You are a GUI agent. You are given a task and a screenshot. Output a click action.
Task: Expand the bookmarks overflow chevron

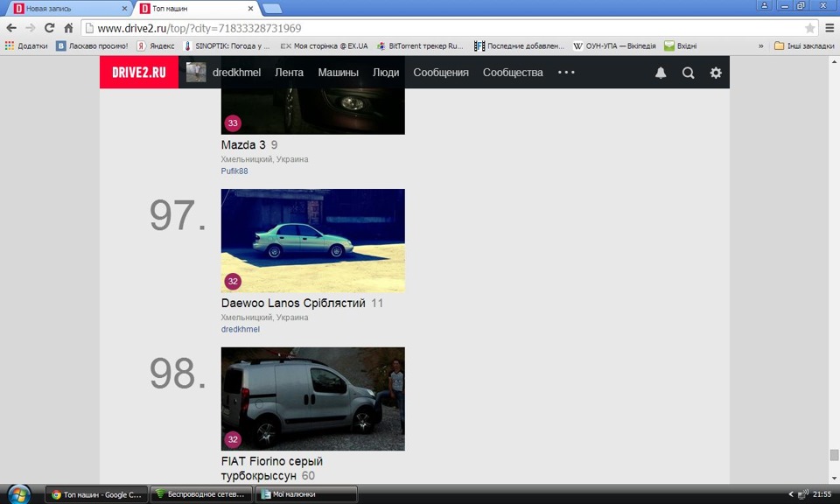pyautogui.click(x=760, y=46)
